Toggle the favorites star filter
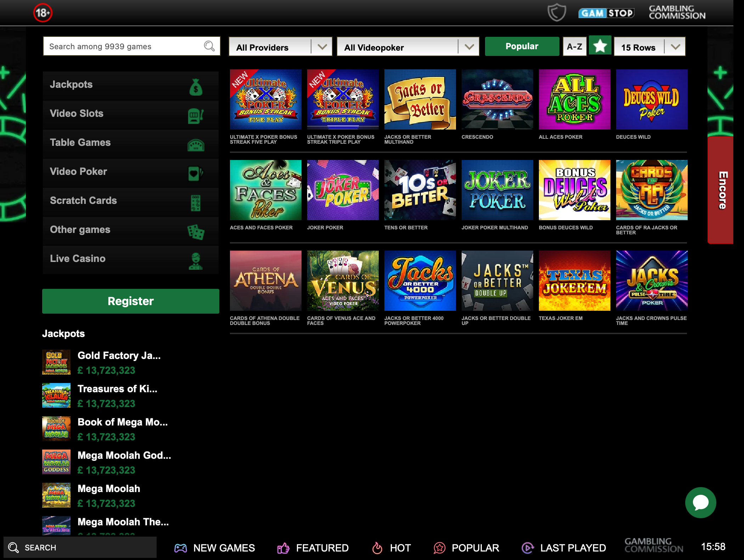The width and height of the screenshot is (744, 560). tap(600, 46)
